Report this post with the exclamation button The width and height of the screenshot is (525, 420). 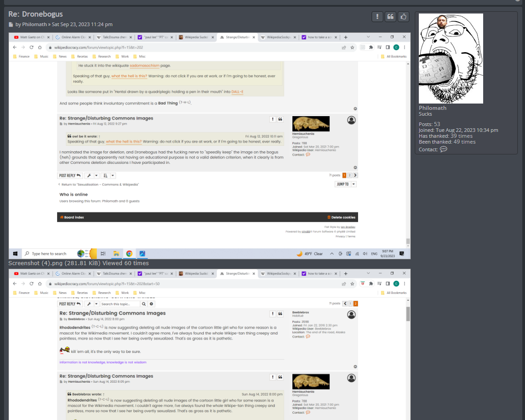[377, 16]
